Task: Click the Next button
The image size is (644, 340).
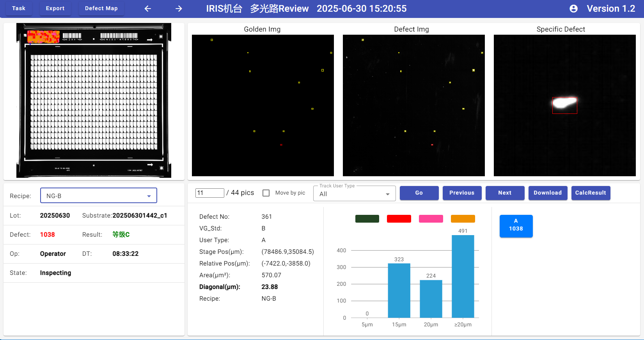Action: (x=505, y=193)
